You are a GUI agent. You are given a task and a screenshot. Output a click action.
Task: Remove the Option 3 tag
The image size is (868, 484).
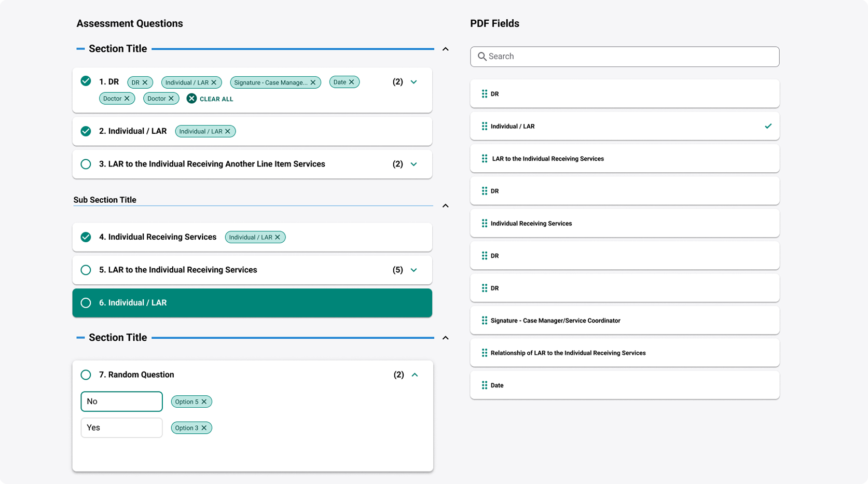(204, 428)
